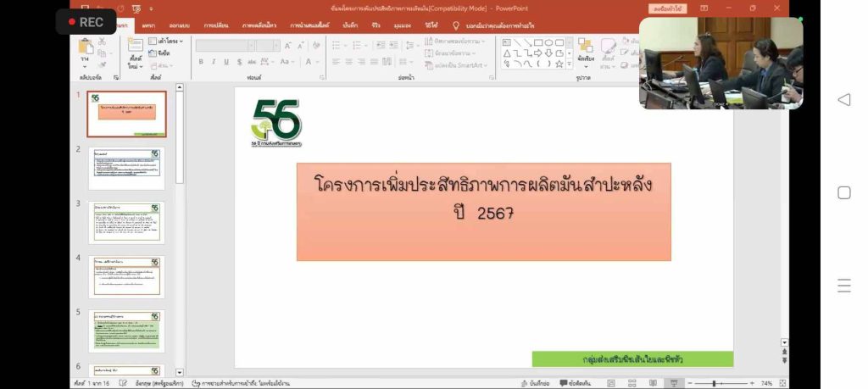Click the New Slide icon
The height and width of the screenshot is (389, 868).
click(x=135, y=46)
